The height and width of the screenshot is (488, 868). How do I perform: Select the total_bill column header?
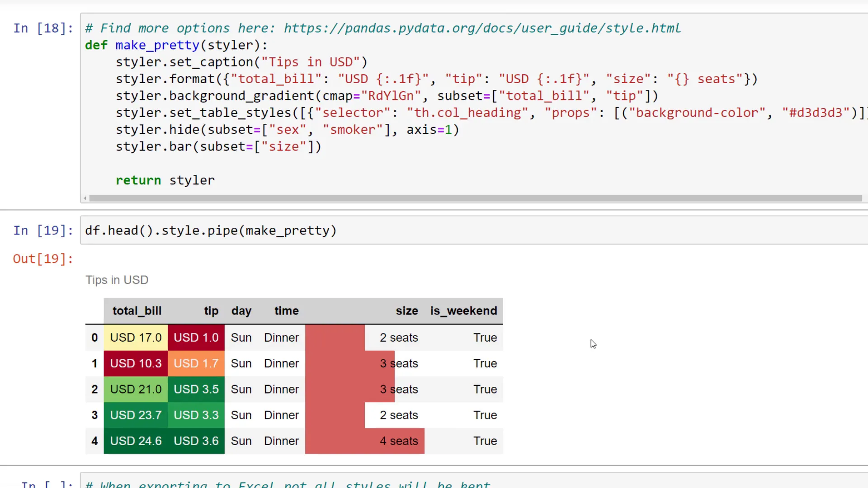[137, 311]
